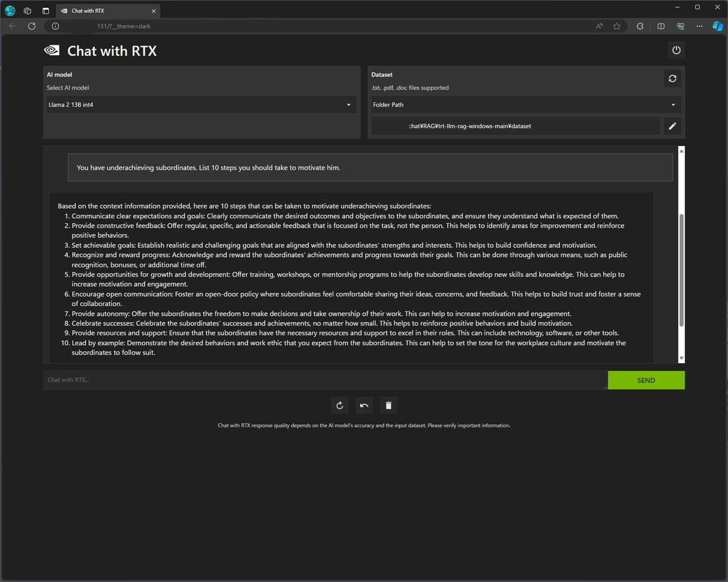This screenshot has height=582, width=728.
Task: Click the power shutdown icon
Action: (x=676, y=50)
